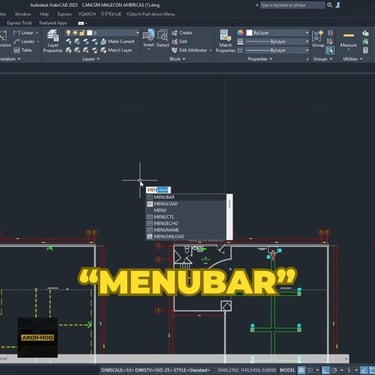Click the white layer color swatch
This screenshot has height=375, width=375.
[x=90, y=33]
